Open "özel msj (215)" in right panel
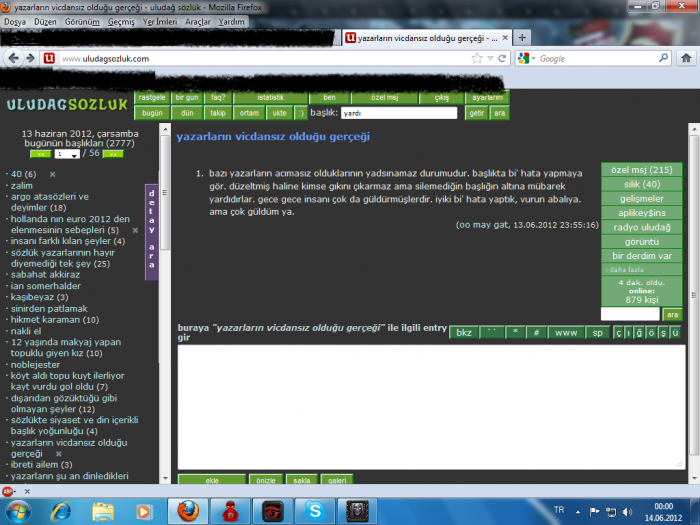This screenshot has height=525, width=700. tap(641, 170)
